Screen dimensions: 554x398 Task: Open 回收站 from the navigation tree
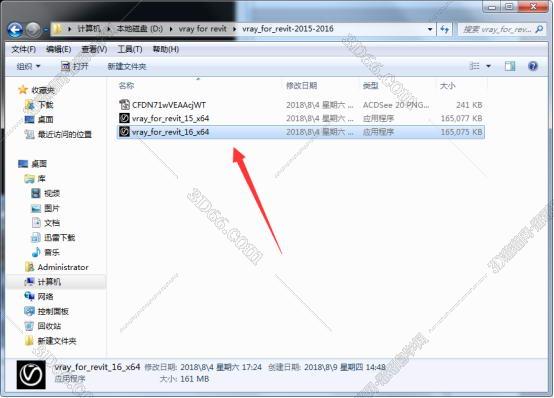[49, 326]
